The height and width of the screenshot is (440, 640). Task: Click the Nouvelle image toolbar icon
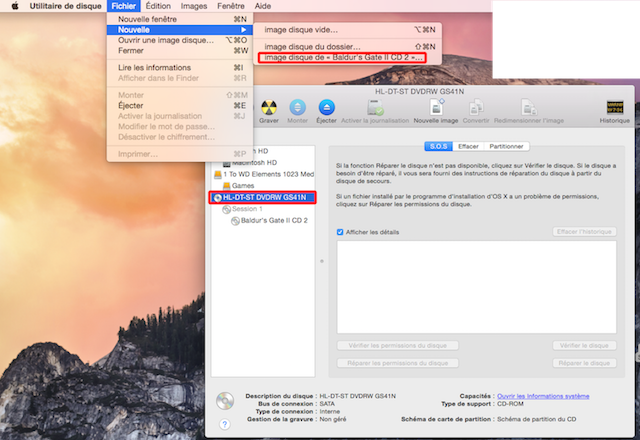click(436, 108)
